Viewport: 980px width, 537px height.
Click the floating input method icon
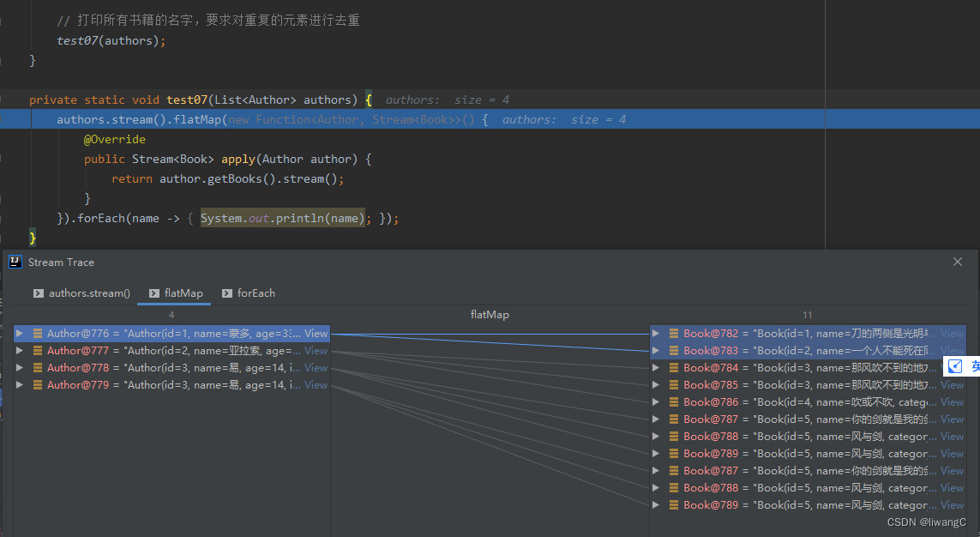(x=955, y=366)
